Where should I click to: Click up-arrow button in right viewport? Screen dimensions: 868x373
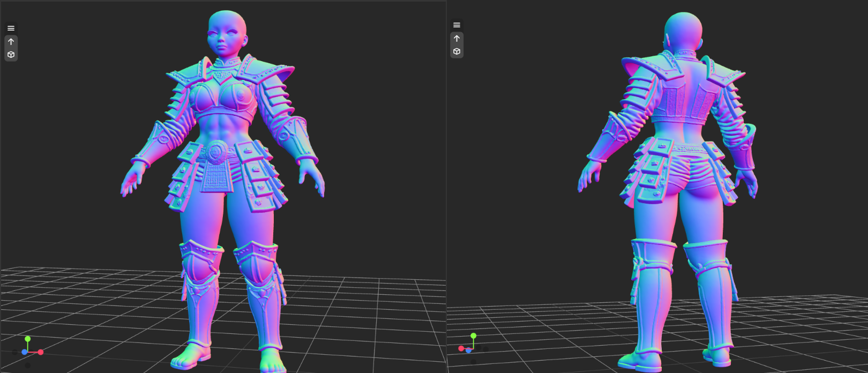point(457,39)
